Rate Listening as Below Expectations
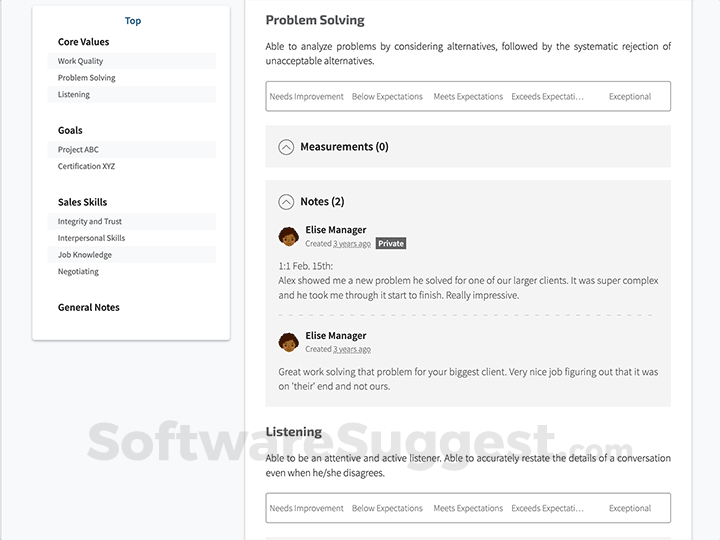The width and height of the screenshot is (720, 540). [x=387, y=508]
